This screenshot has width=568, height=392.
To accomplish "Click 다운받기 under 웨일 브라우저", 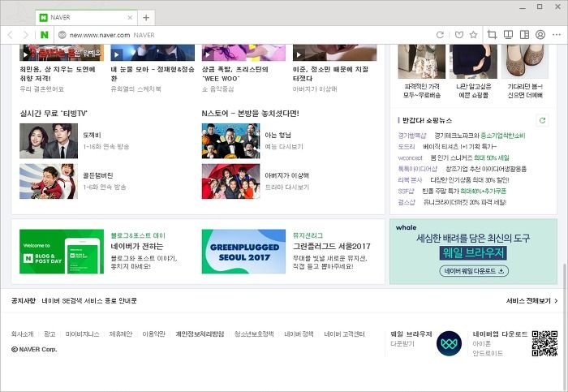I will coord(402,343).
